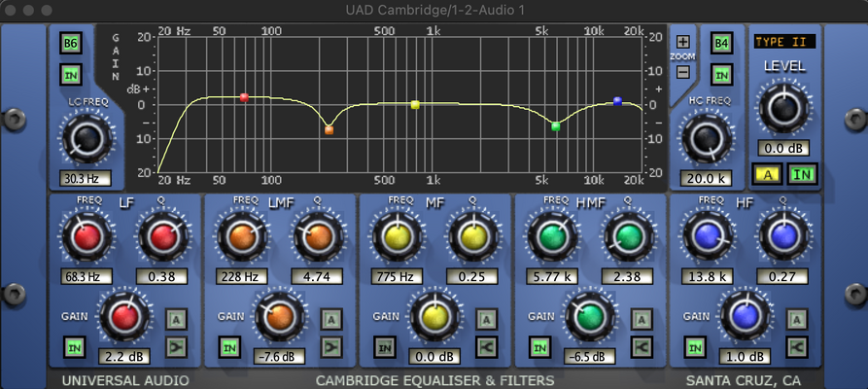Click the HC FREQ knob
Image resolution: width=868 pixels, height=389 pixels.
[x=707, y=138]
